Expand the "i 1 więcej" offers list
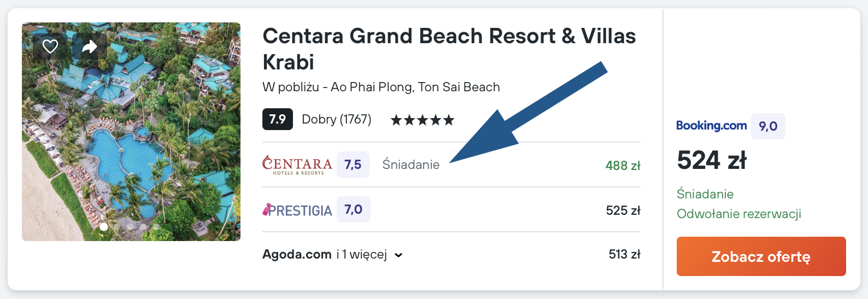This screenshot has height=299, width=868. [x=361, y=255]
